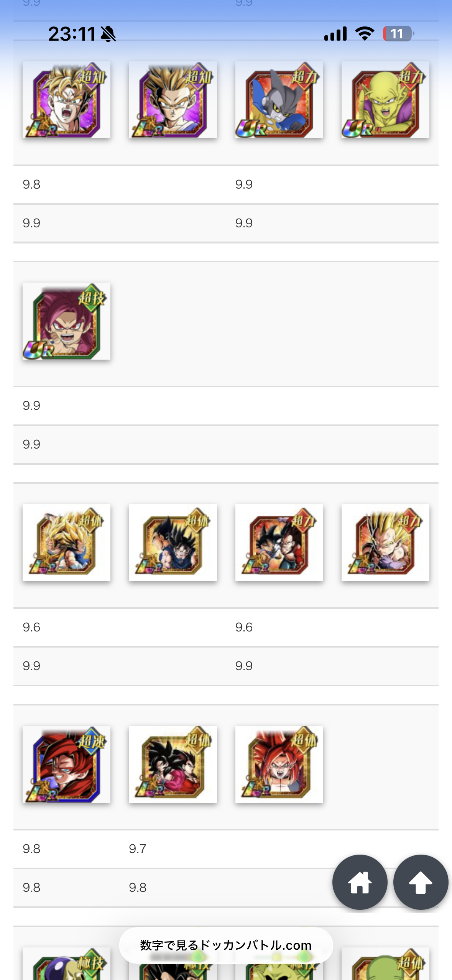Tap the battery indicator in status bar
452x980 pixels.
(x=398, y=34)
